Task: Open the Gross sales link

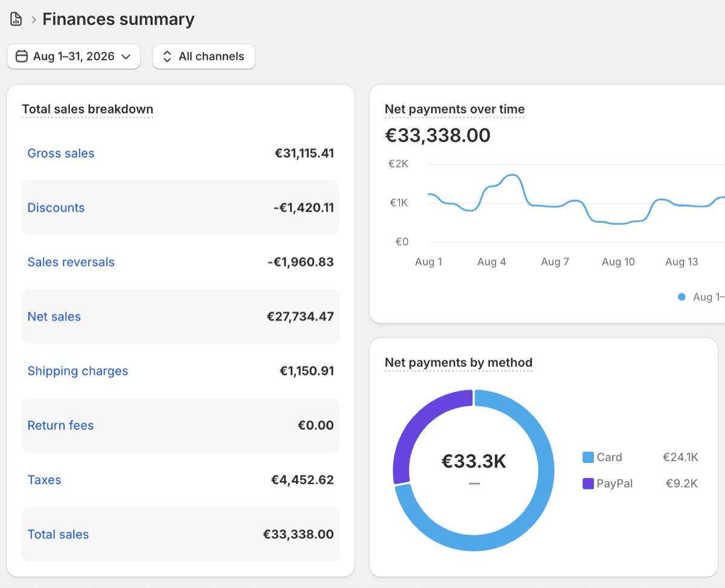Action: (61, 153)
